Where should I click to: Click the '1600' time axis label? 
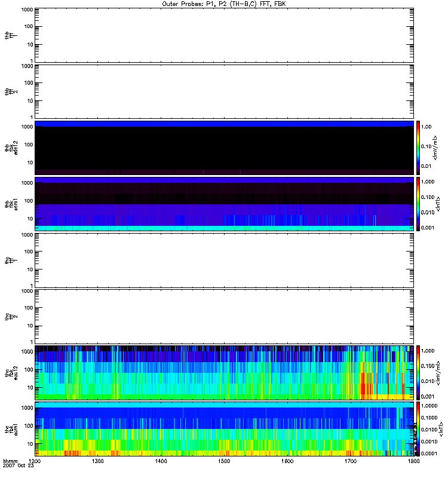287,461
